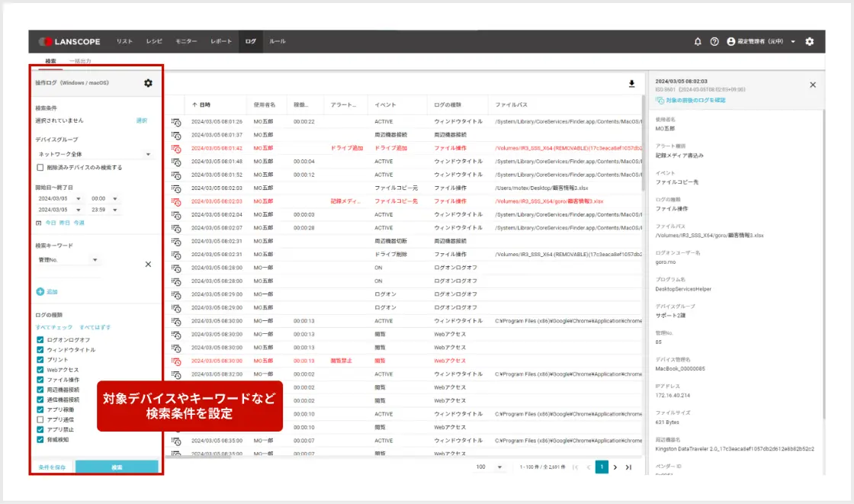The height and width of the screenshot is (504, 854).
Task: Uncheck the Webアクセス log type
Action: click(40, 370)
